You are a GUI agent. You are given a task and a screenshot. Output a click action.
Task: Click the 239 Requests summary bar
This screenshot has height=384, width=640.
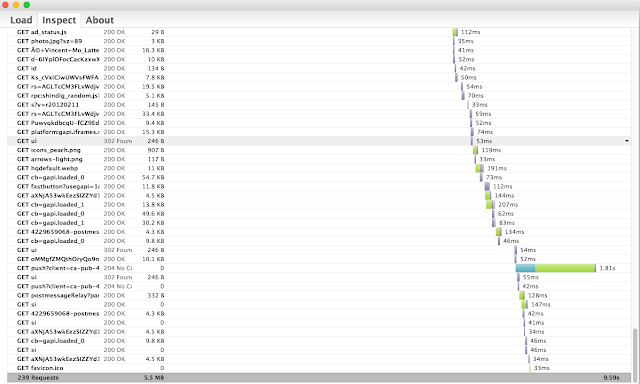(x=319, y=377)
